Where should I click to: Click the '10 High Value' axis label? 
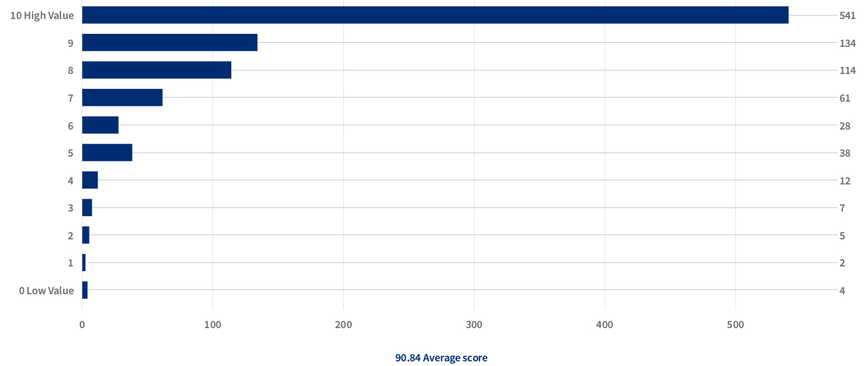pos(42,15)
